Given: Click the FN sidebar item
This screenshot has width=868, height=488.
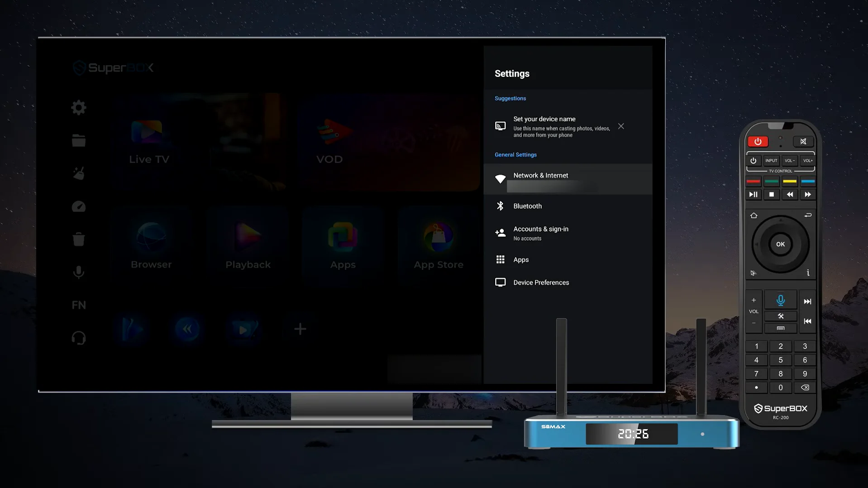Looking at the screenshot, I should coord(79,305).
